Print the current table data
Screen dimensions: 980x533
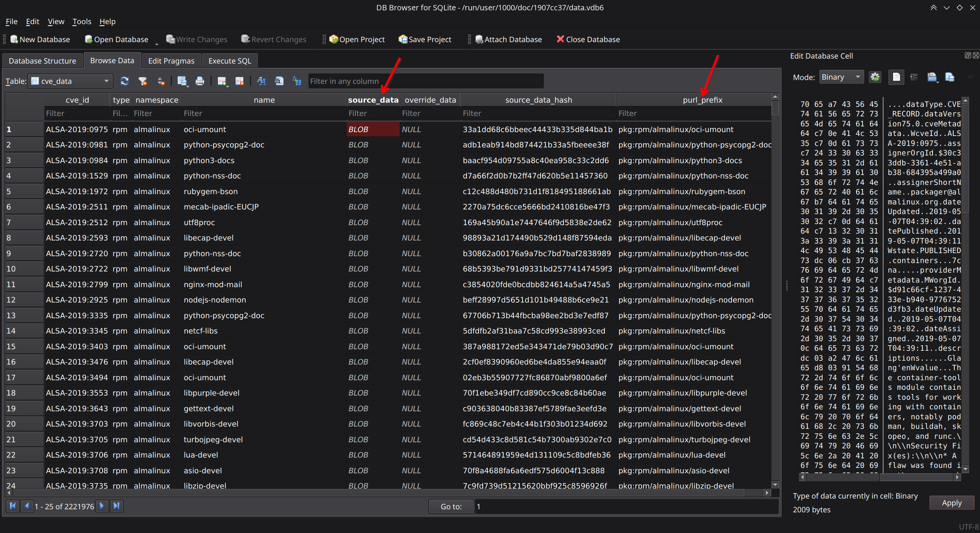pyautogui.click(x=199, y=81)
